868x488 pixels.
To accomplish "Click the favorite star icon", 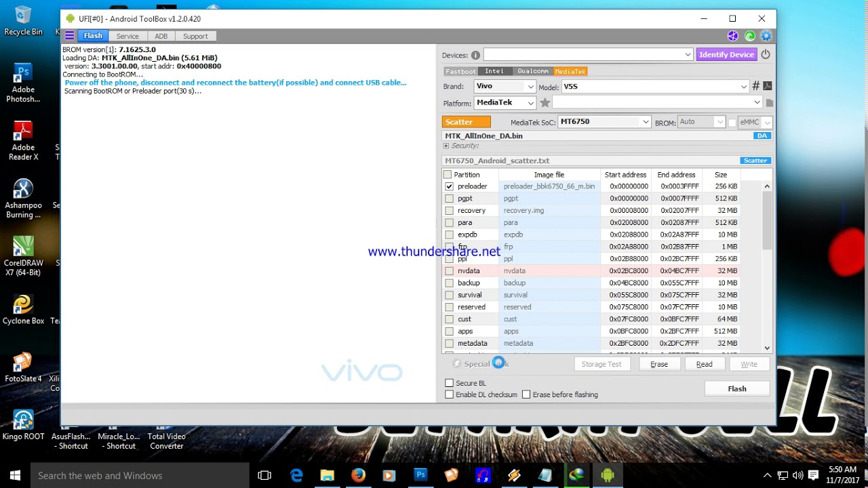I will [545, 102].
